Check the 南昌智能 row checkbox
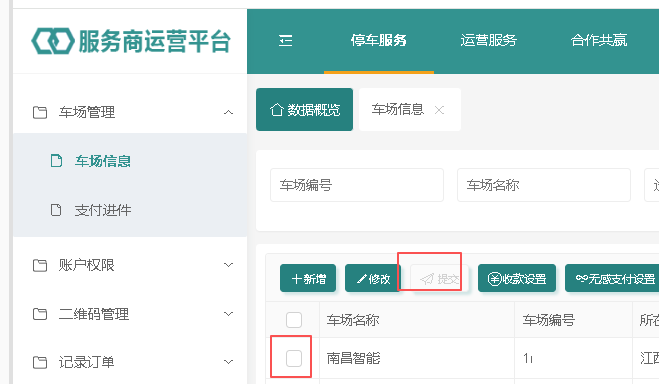 [294, 358]
